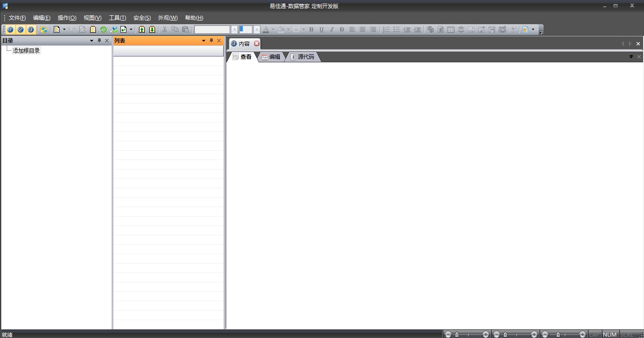Image resolution: width=644 pixels, height=338 pixels.
Task: Open the 目录 panel options dropdown arrow
Action: 92,41
